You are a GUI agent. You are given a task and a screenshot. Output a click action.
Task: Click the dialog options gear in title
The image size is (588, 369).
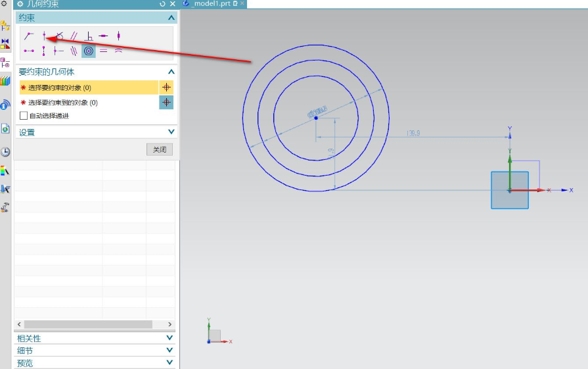[20, 4]
